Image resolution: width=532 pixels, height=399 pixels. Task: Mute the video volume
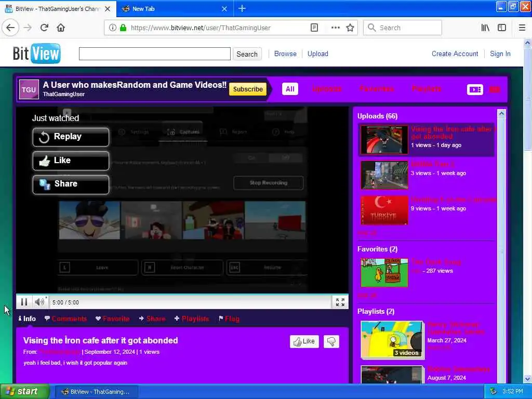39,302
